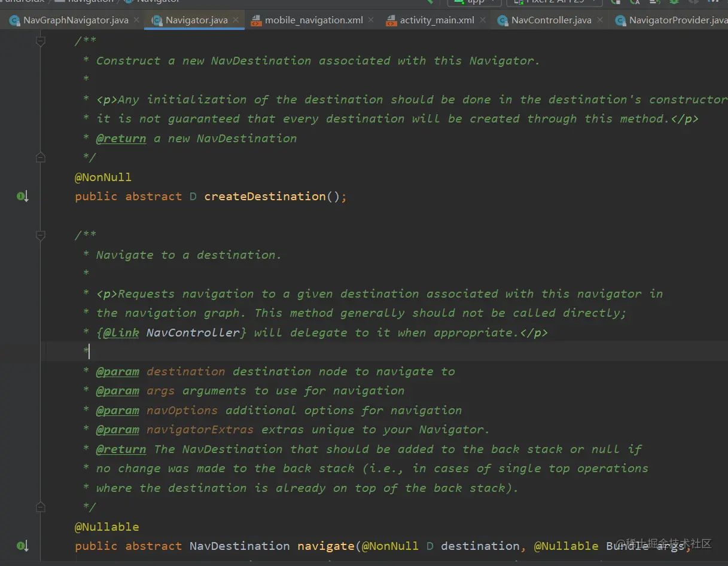Close the NavGraphNavigator.java tab
Image resolution: width=728 pixels, height=566 pixels.
tap(136, 20)
